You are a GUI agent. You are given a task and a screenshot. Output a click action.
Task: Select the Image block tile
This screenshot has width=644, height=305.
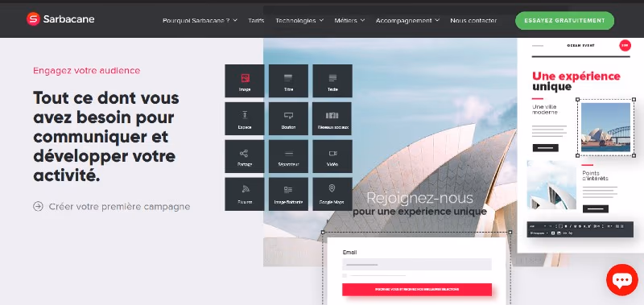[245, 80]
